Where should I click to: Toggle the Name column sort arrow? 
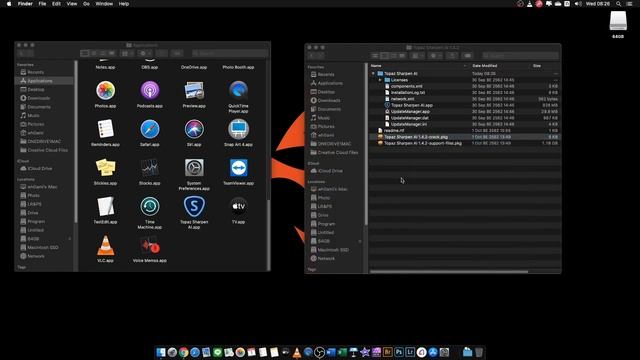click(x=465, y=66)
